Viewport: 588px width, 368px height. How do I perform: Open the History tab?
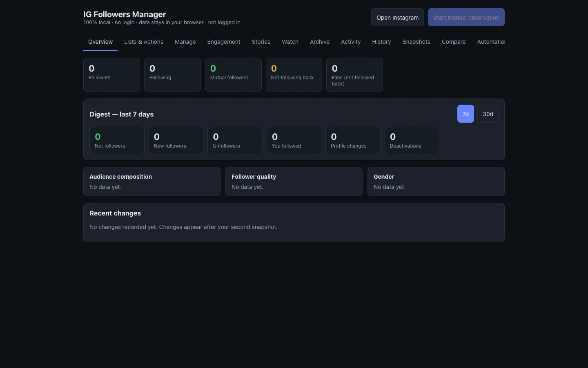tap(381, 42)
